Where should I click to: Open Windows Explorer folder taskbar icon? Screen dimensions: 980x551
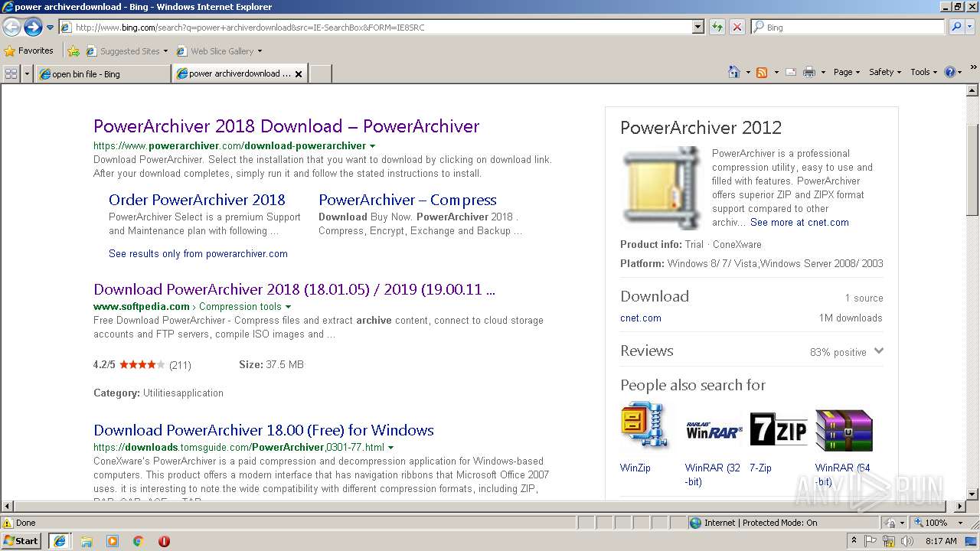coord(87,541)
